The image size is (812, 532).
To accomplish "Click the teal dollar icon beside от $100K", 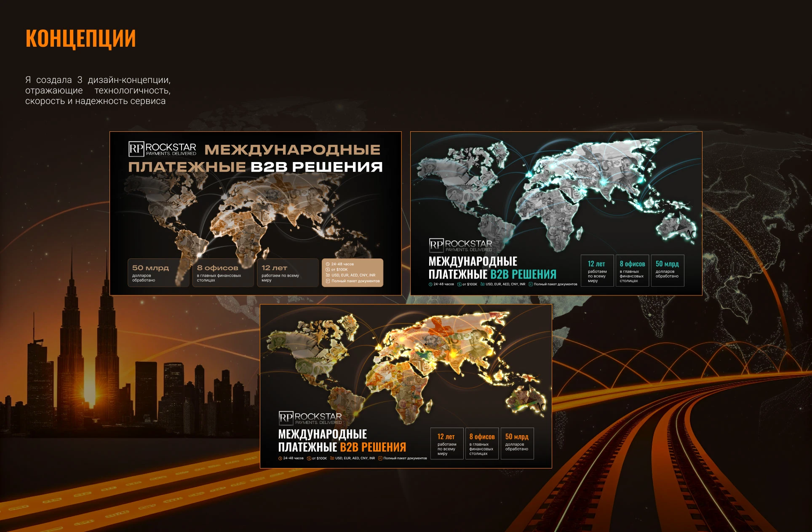I will [x=459, y=285].
